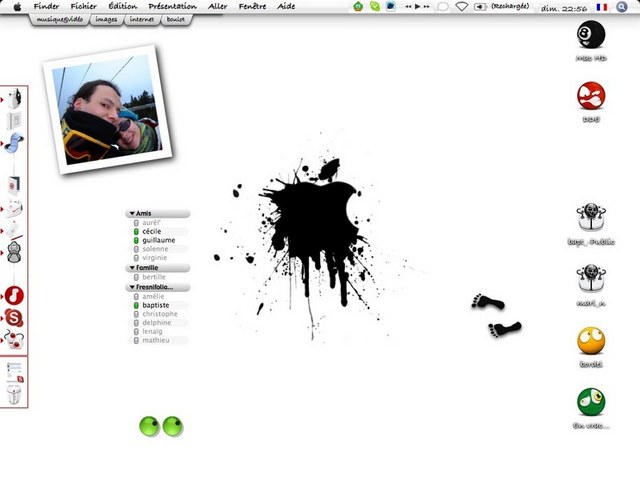This screenshot has height=480, width=640.
Task: Open the Trash at the dock bottom
Action: (14, 394)
